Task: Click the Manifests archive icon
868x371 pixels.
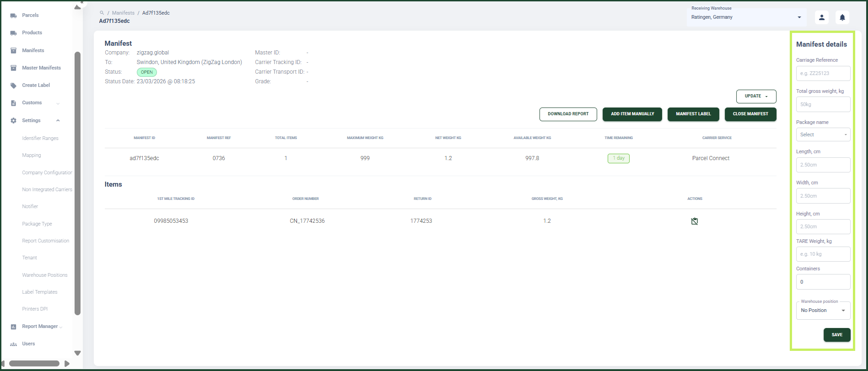Action: pyautogui.click(x=13, y=50)
